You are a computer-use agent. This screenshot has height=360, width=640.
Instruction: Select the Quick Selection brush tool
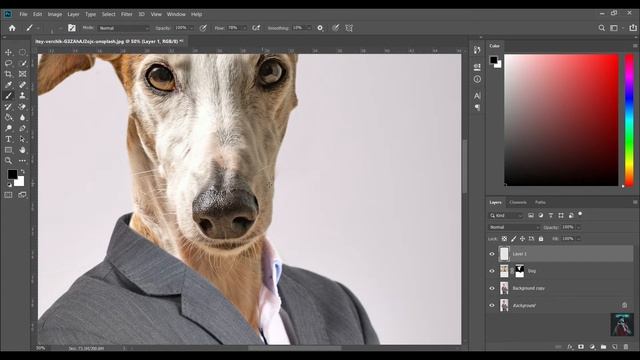(x=22, y=63)
